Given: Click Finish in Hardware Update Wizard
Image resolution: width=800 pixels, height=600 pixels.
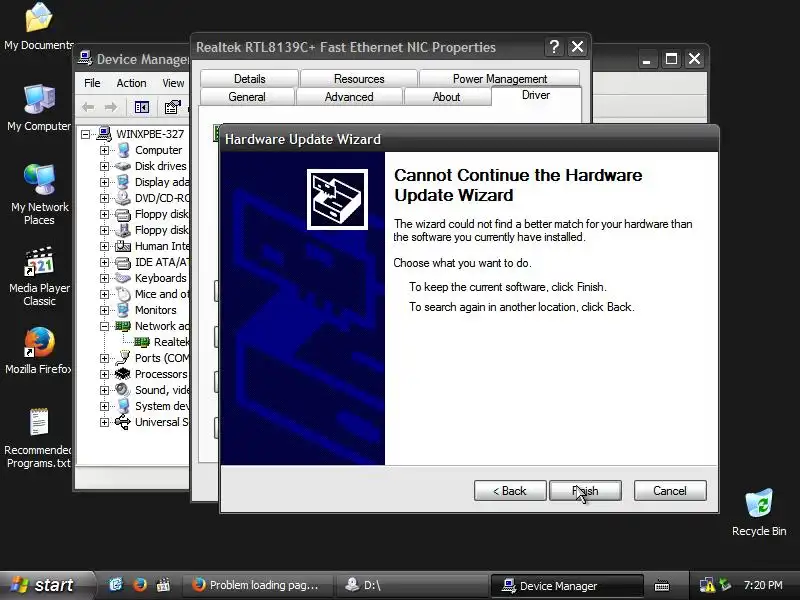Looking at the screenshot, I should tap(585, 491).
